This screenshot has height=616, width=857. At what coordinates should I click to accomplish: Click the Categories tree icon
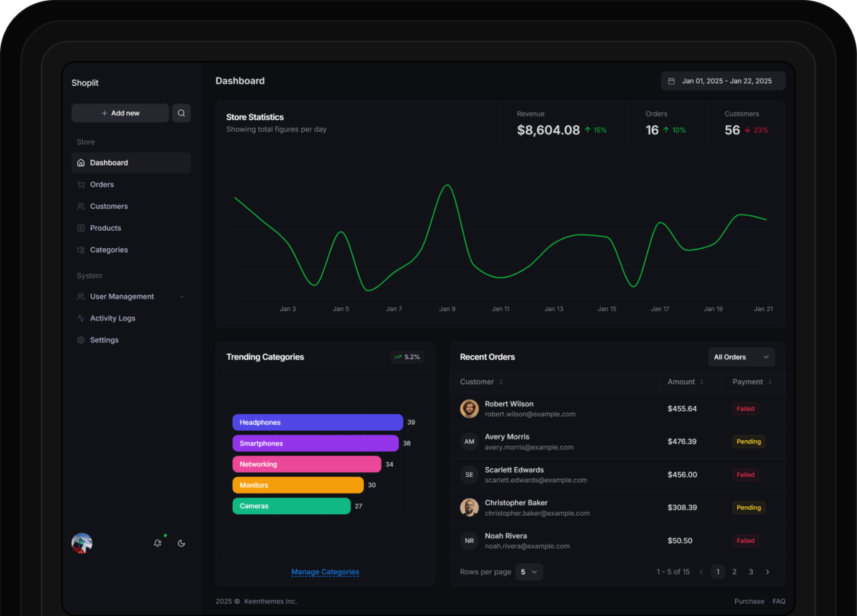(x=81, y=250)
